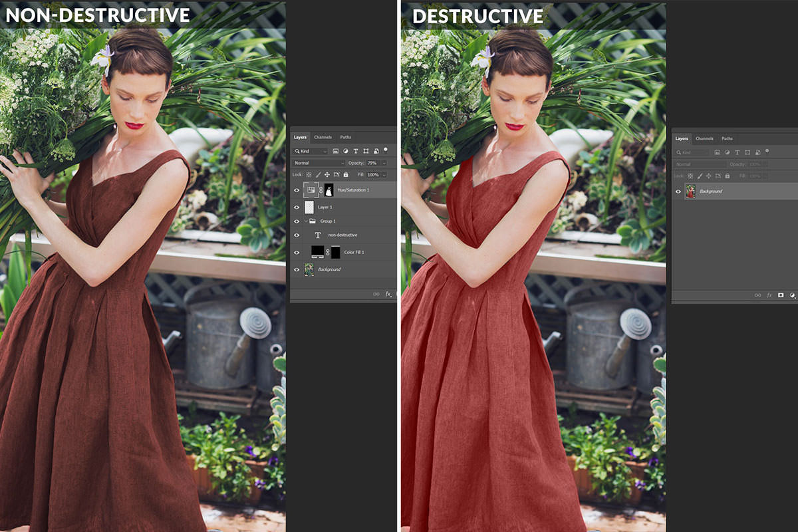Open the Opacity dropdown showing 79%

384,163
